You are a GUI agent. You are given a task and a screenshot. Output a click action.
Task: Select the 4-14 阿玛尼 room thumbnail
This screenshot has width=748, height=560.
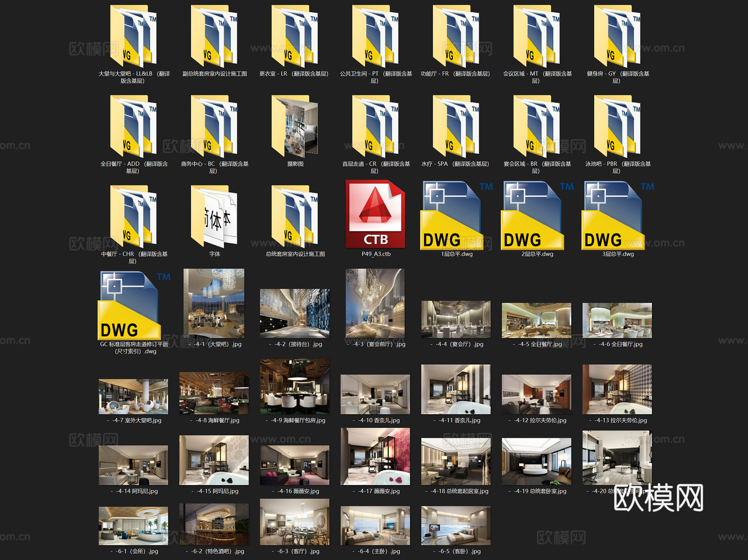(133, 465)
